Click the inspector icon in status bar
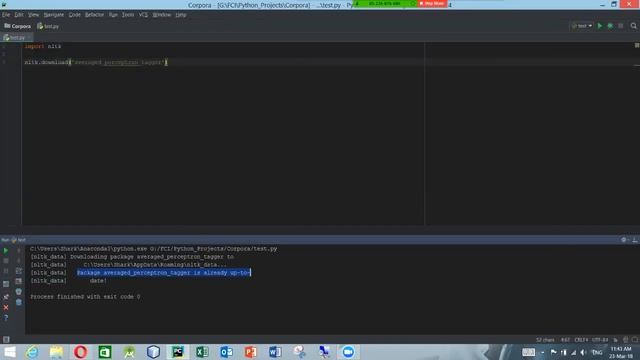 [x=625, y=340]
